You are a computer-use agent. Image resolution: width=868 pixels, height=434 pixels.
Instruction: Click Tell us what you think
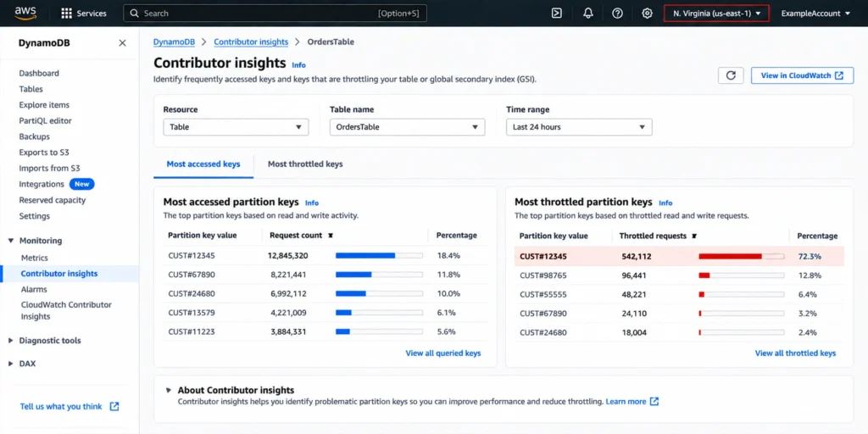click(61, 406)
